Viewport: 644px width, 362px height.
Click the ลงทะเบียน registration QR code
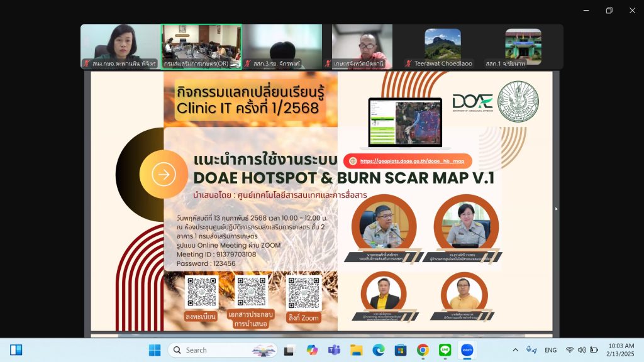(201, 292)
